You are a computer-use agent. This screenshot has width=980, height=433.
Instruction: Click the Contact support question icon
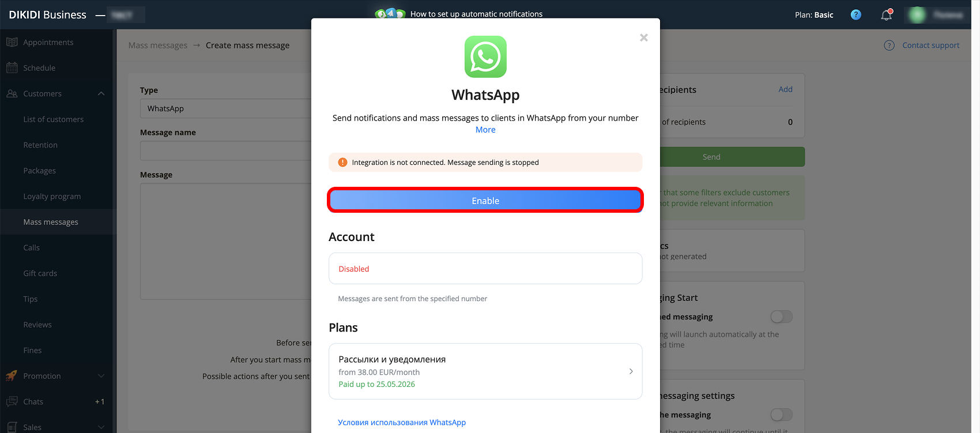point(889,45)
